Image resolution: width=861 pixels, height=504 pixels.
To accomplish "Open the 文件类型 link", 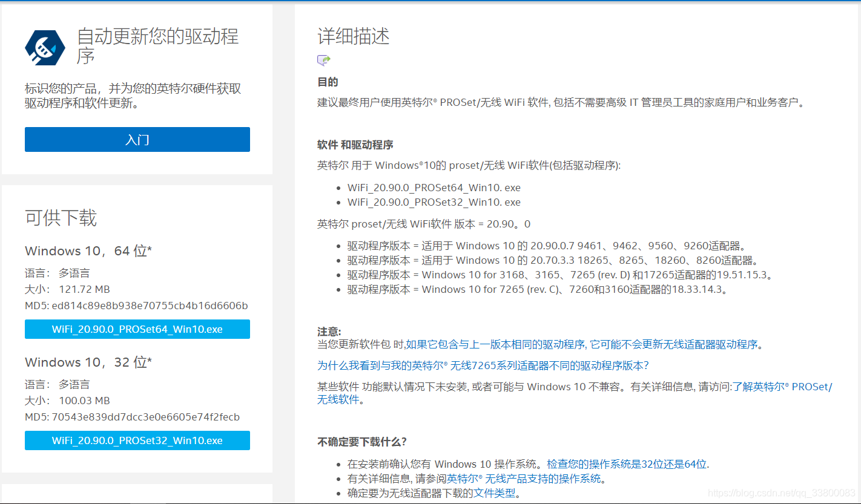I will point(494,493).
